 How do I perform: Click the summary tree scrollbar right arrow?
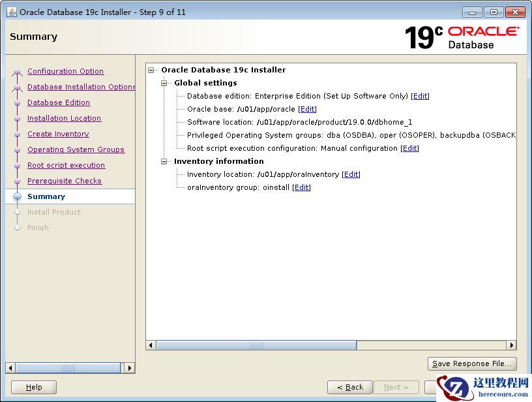(512, 345)
